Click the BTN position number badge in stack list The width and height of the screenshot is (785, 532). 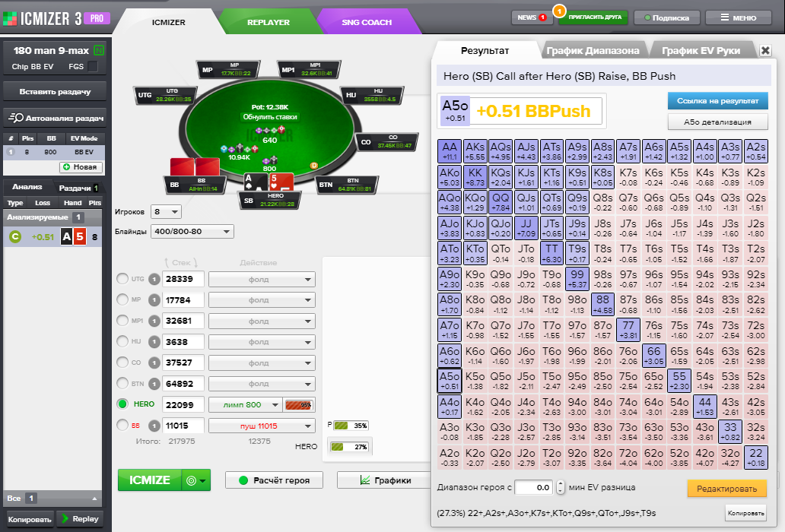point(154,384)
